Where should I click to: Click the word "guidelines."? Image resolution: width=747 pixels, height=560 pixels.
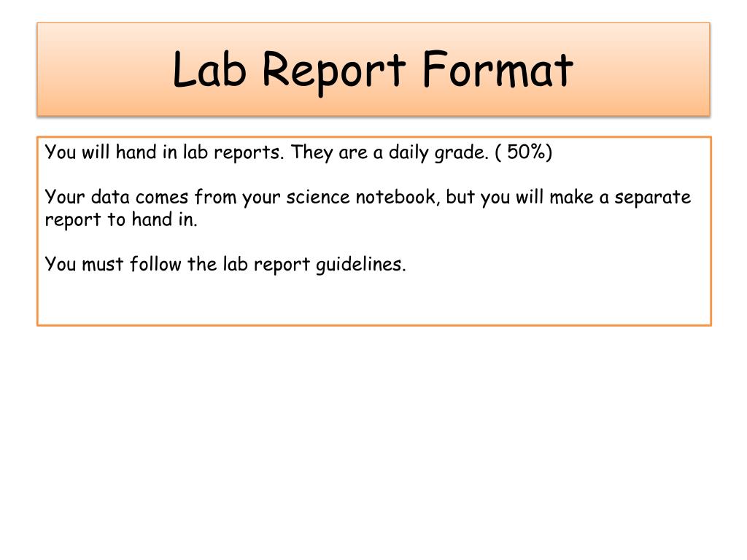point(360,264)
